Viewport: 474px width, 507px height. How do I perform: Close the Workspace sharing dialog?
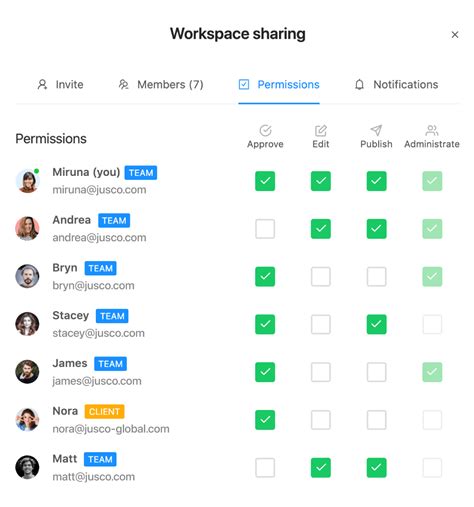click(455, 35)
